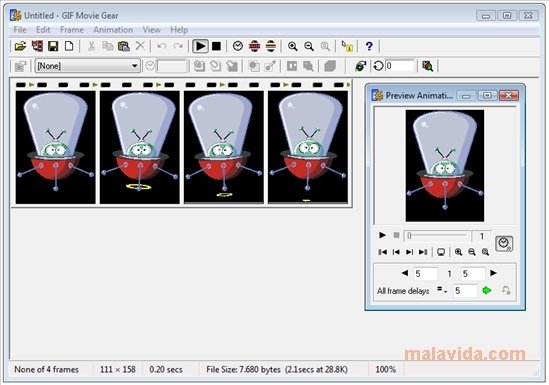This screenshot has width=549, height=385.
Task: Toggle the clock timing panel button in Preview
Action: click(504, 244)
